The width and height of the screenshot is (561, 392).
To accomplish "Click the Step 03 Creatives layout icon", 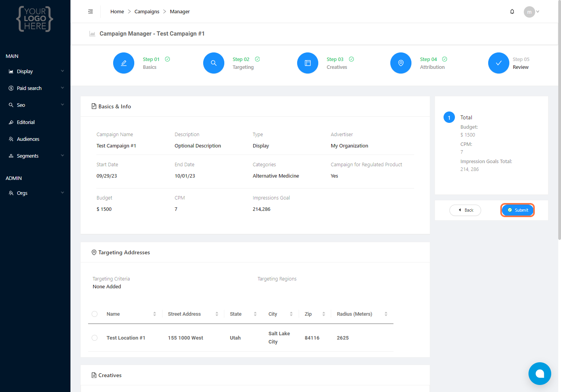I will click(x=308, y=63).
